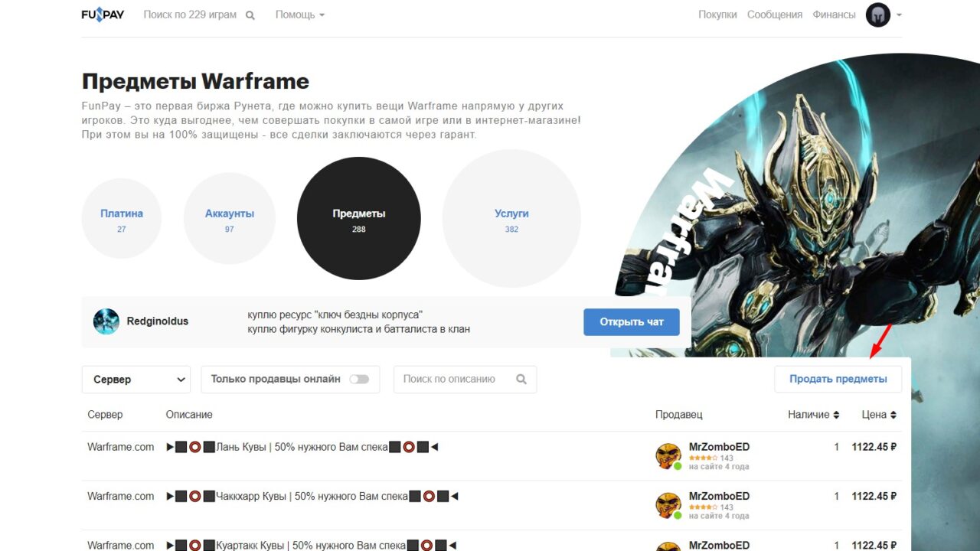Click the Продать предметы button
The image size is (980, 551).
pos(838,379)
